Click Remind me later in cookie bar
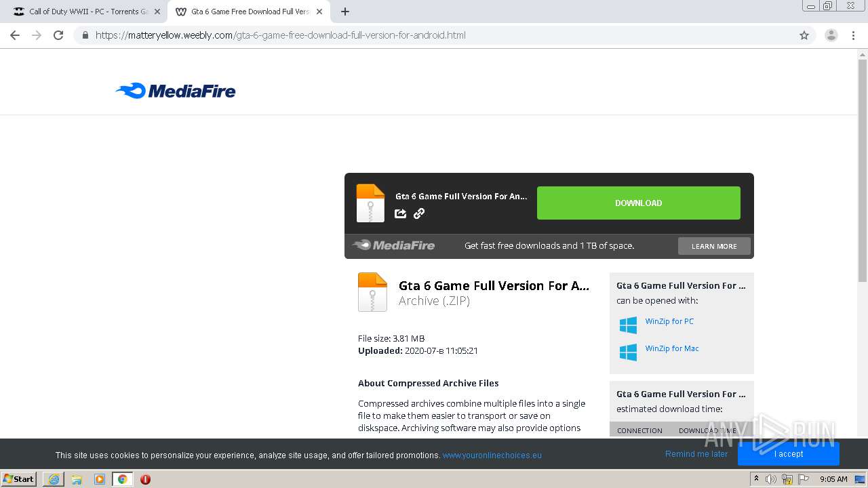868x488 pixels. click(696, 454)
